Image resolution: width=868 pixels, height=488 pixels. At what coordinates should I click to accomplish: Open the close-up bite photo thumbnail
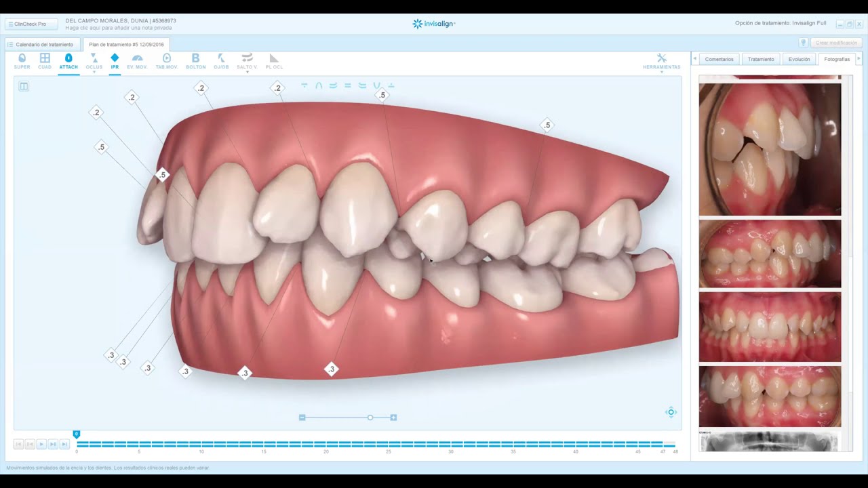pos(770,149)
